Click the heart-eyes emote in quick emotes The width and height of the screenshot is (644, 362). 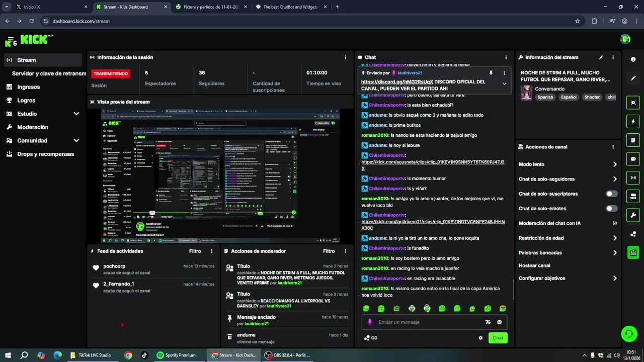(503, 308)
